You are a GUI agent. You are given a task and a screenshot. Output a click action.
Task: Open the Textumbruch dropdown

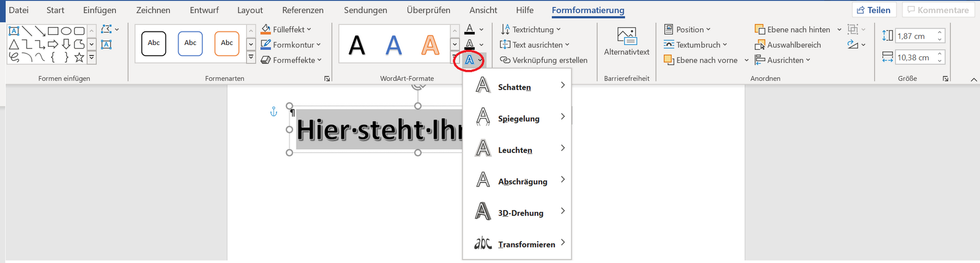click(695, 45)
